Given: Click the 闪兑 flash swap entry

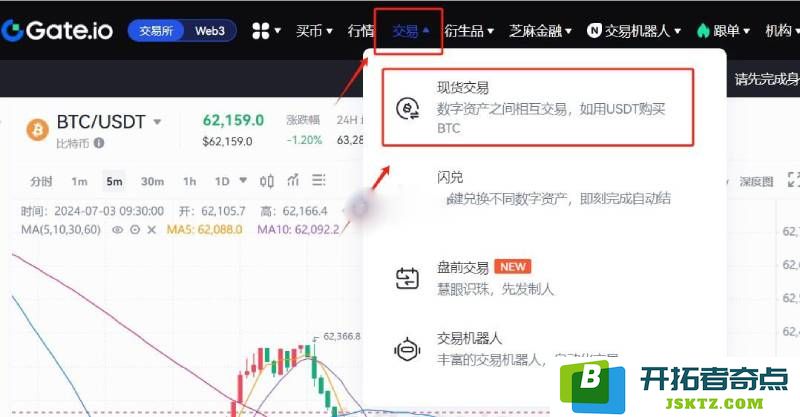Looking at the screenshot, I should pos(538,188).
